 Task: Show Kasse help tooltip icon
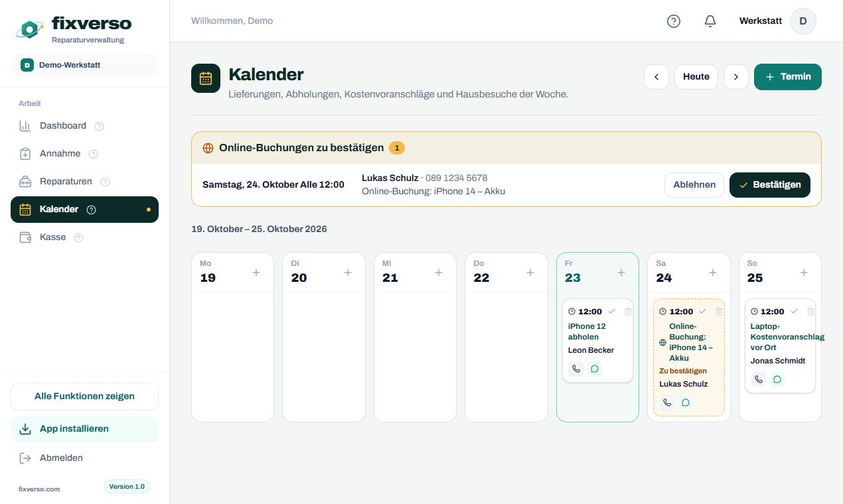point(79,237)
